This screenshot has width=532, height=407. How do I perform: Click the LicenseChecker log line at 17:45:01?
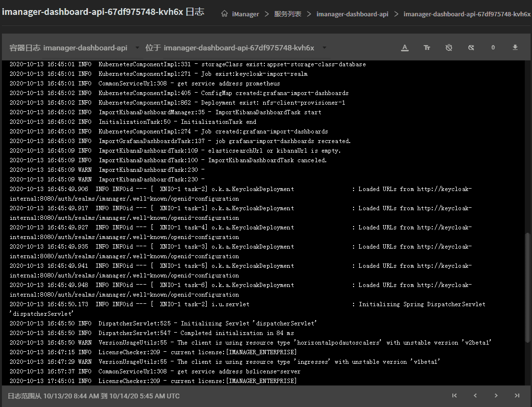click(154, 381)
